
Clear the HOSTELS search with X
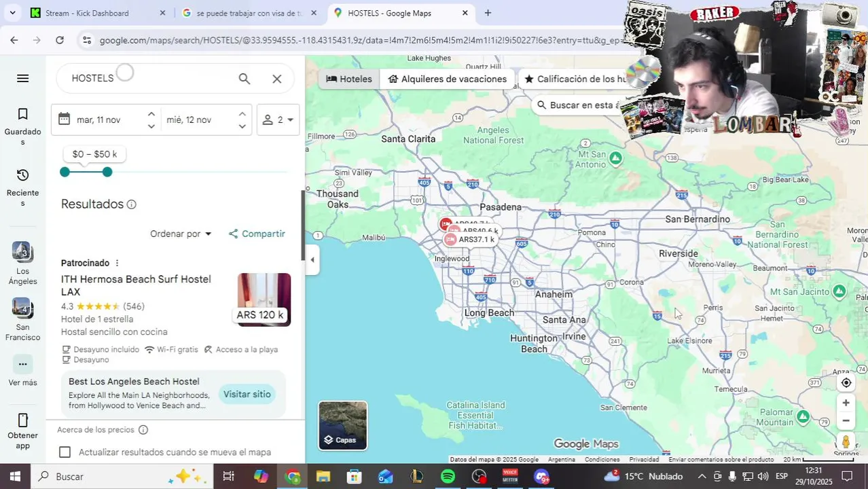tap(277, 79)
